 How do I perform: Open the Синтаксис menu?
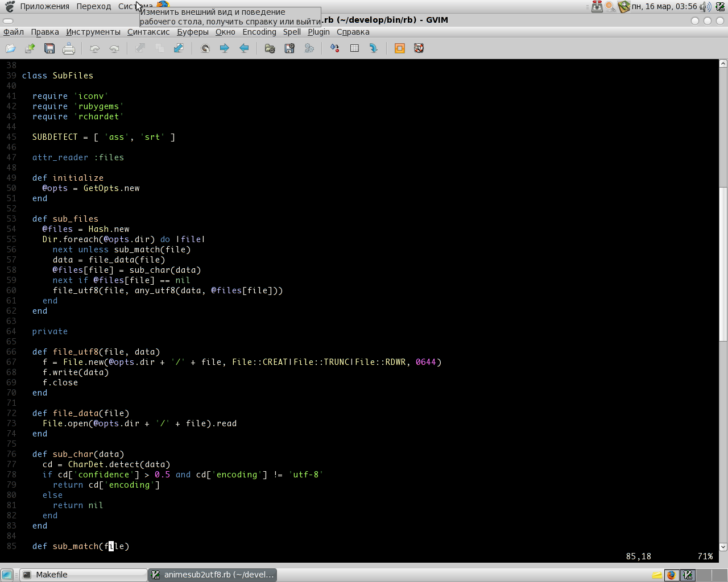(148, 32)
